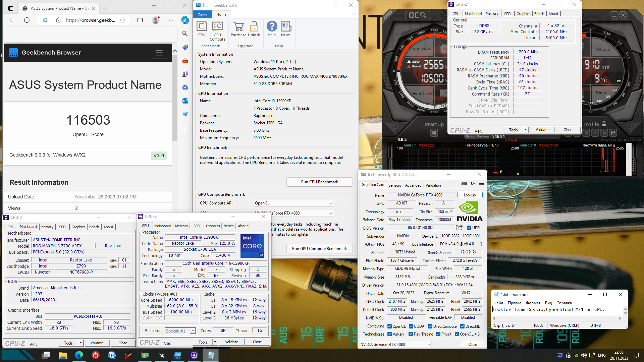The image size is (644, 362).
Task: Collapse the Geekbench ribbon chevron
Action: coord(355,14)
